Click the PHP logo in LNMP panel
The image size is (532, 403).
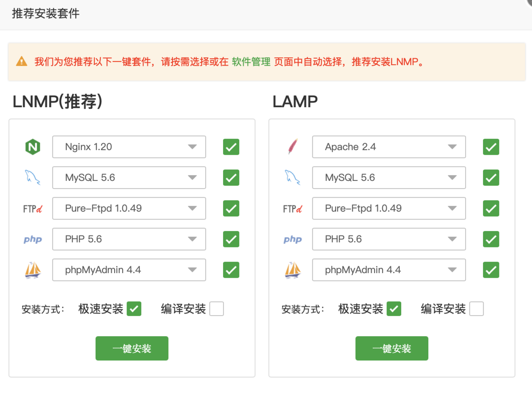(33, 239)
